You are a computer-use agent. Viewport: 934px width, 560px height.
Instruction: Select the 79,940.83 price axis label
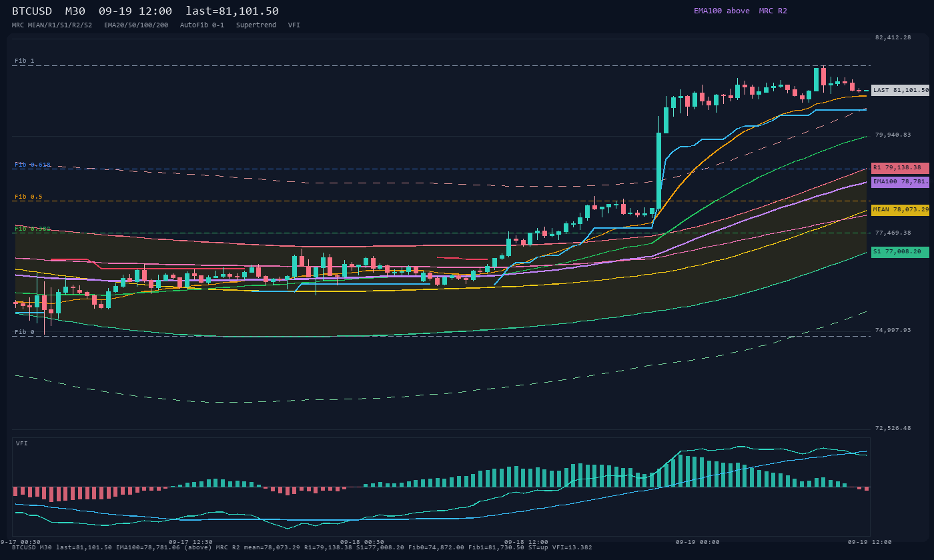tap(893, 135)
